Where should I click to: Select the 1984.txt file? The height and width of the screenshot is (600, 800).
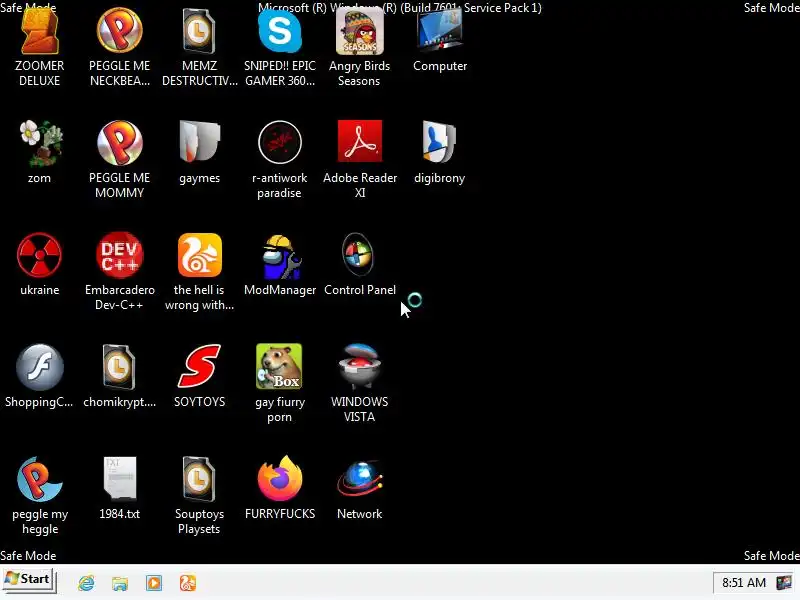[x=120, y=479]
